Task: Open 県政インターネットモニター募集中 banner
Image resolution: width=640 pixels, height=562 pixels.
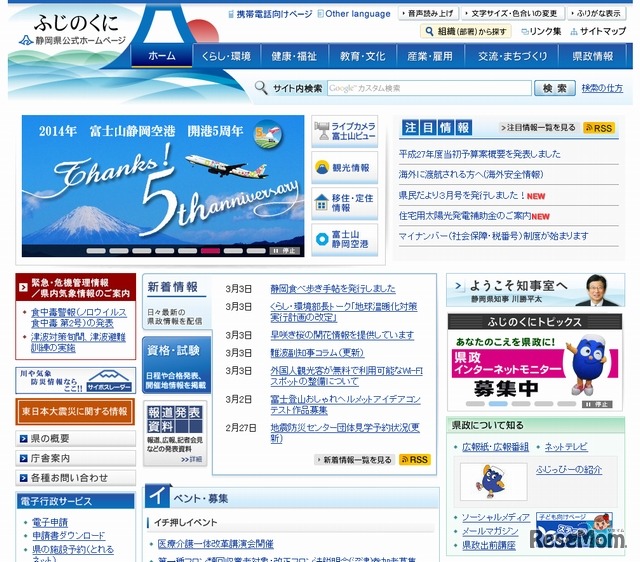Action: tap(535, 365)
